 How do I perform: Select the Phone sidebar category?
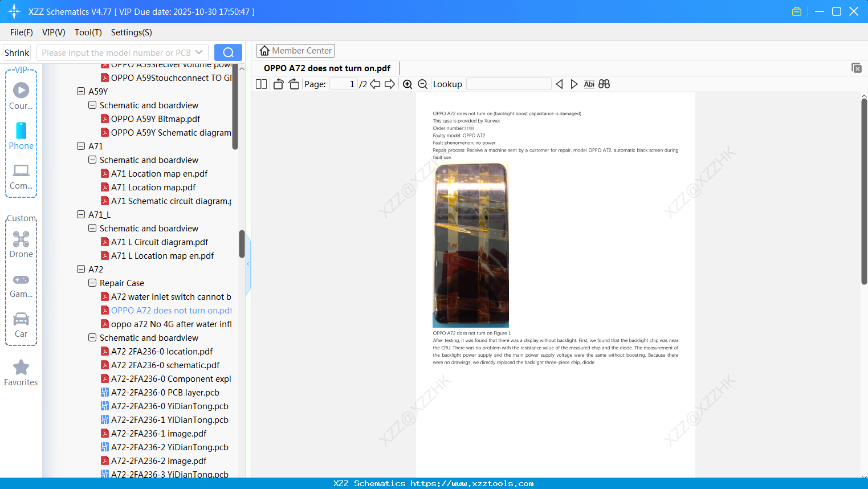(21, 136)
